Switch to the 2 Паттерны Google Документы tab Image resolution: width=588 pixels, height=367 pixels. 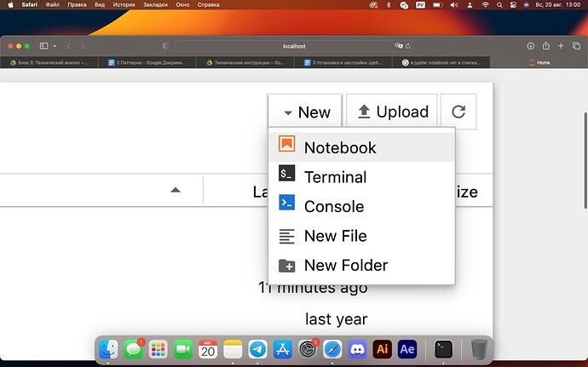(147, 63)
